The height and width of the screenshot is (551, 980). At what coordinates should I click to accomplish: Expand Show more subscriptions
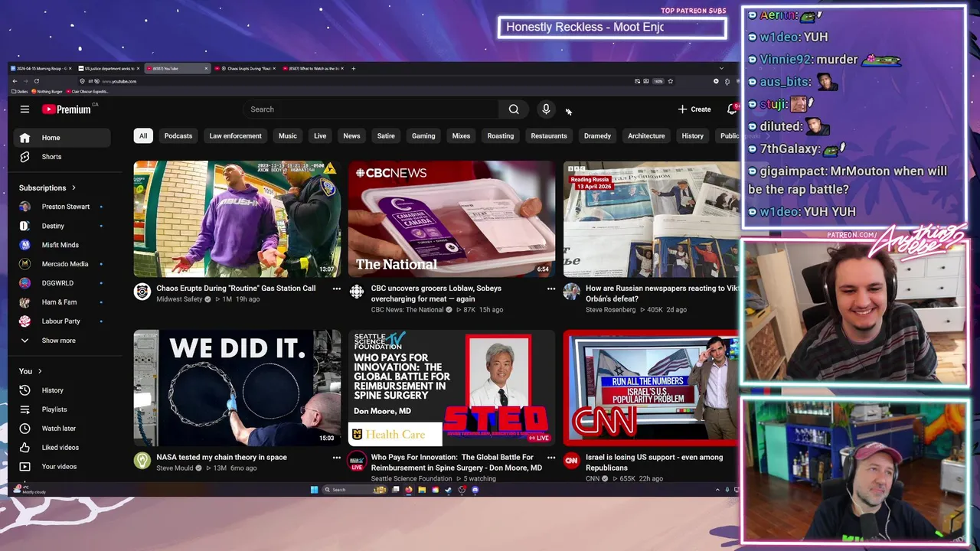(62, 341)
